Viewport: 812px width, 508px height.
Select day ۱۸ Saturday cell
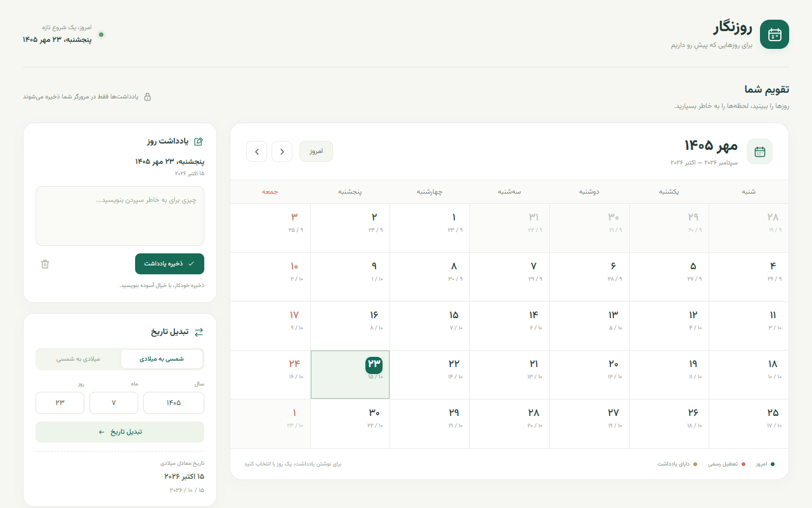(x=749, y=375)
